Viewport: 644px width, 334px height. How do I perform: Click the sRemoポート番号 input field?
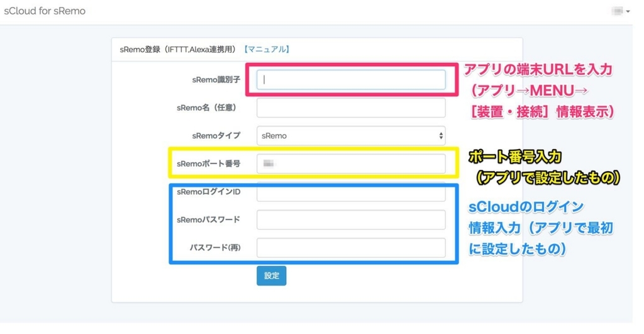(x=351, y=164)
